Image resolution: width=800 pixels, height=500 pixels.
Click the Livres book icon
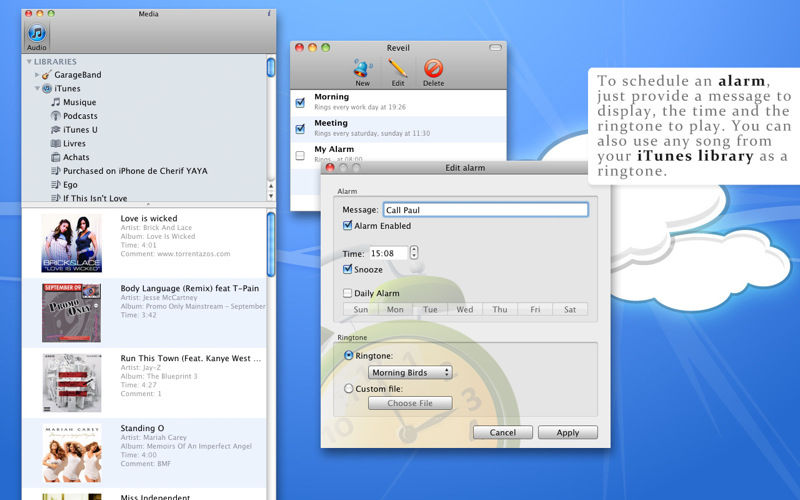pyautogui.click(x=56, y=143)
